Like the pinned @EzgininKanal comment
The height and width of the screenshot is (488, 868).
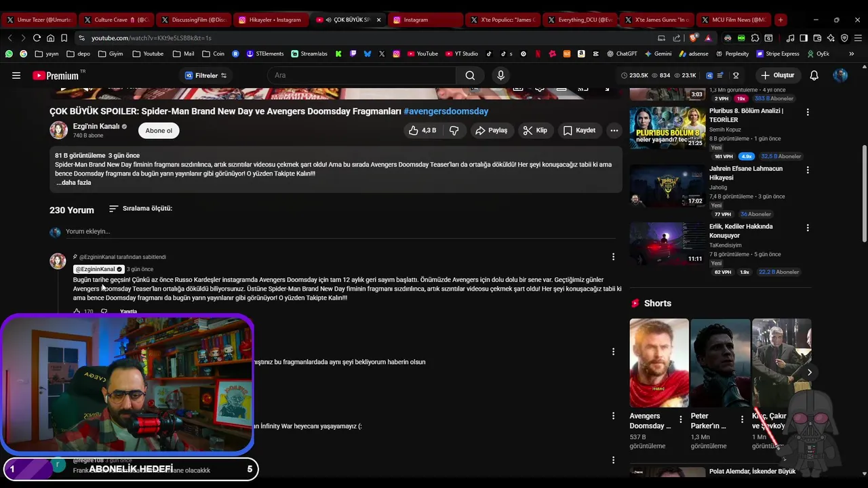point(77,312)
